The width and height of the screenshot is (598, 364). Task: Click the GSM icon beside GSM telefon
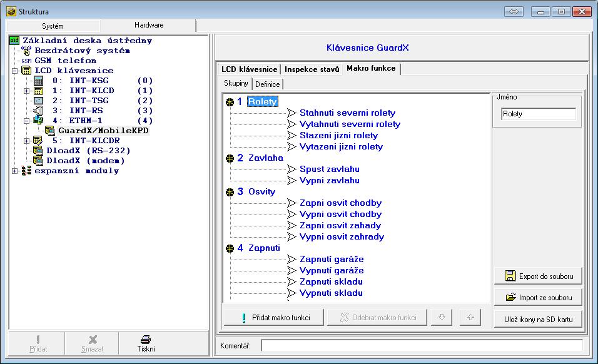point(26,61)
